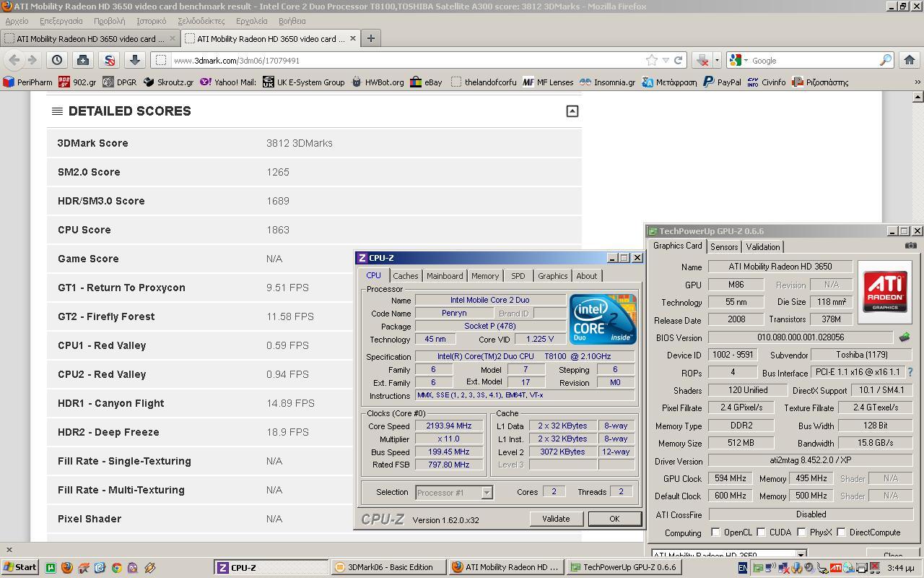The image size is (924, 578).
Task: Toggle the PhysX checkbox in GPU-Z
Action: point(801,532)
